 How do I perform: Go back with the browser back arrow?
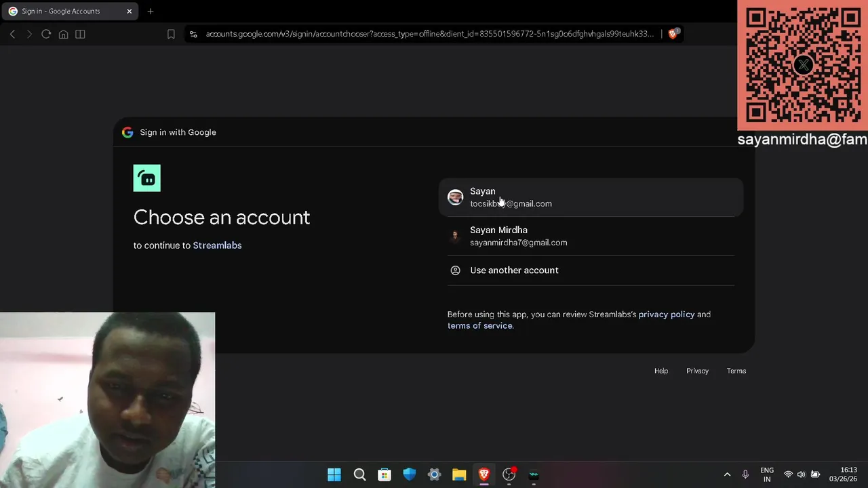click(x=12, y=34)
